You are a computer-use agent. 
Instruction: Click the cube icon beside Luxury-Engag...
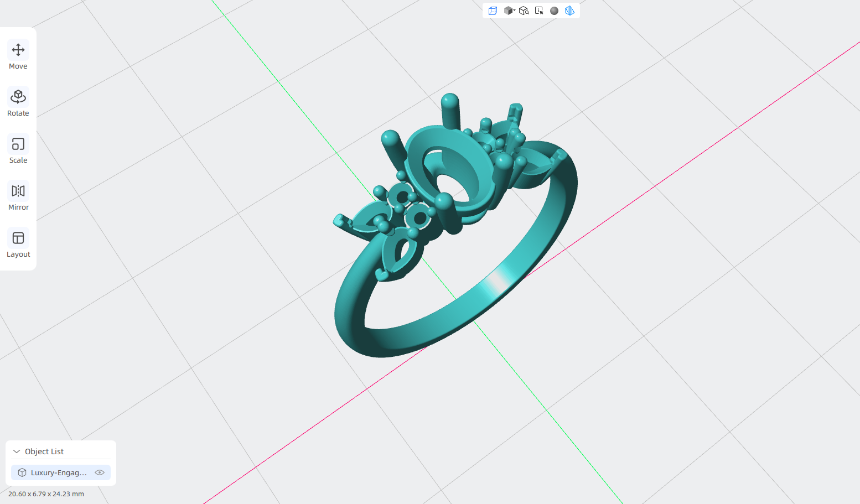click(22, 472)
